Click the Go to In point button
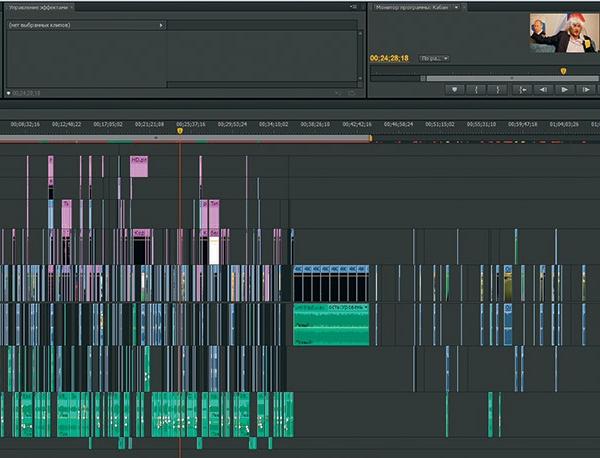This screenshot has height=458, width=600. pos(521,89)
